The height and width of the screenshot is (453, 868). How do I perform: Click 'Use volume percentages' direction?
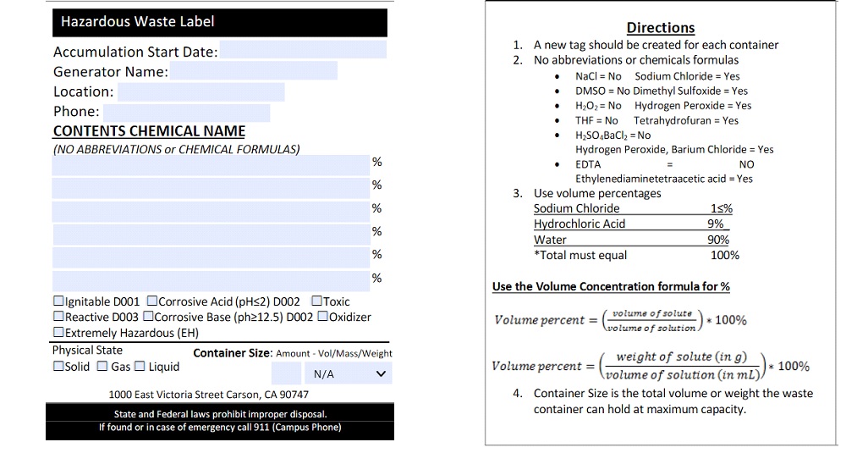tap(597, 193)
